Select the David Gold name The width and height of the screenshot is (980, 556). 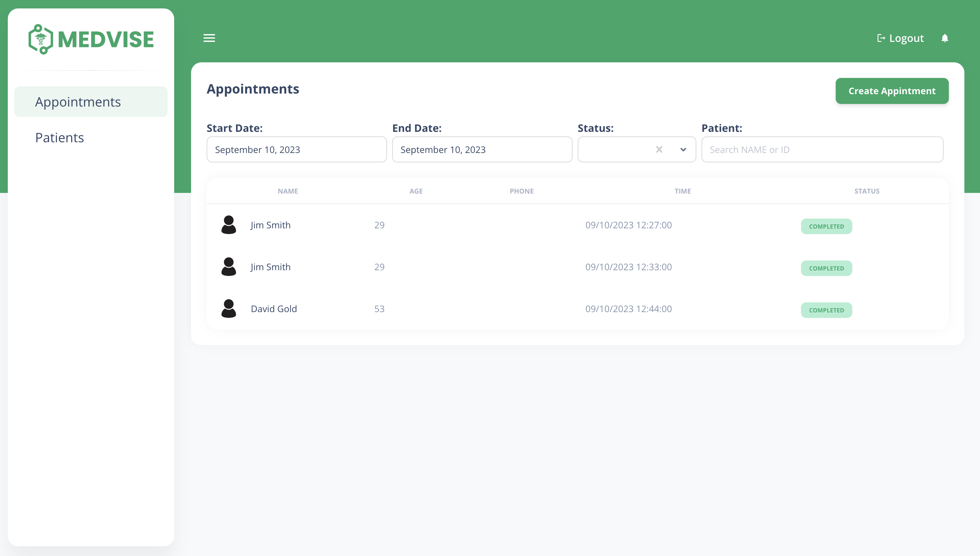click(x=274, y=309)
